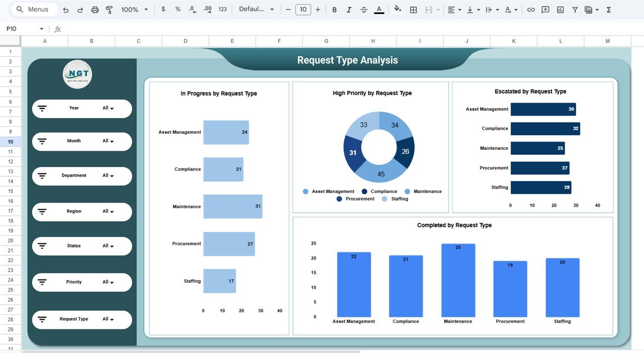Select row header 10
The image size is (644, 353).
pos(10,142)
